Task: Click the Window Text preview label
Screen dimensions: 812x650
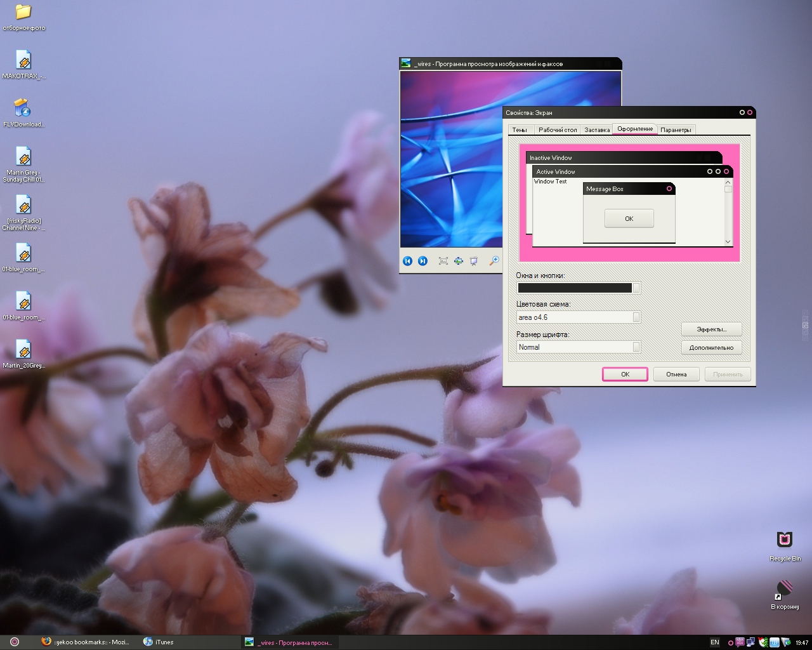Action: tap(550, 182)
